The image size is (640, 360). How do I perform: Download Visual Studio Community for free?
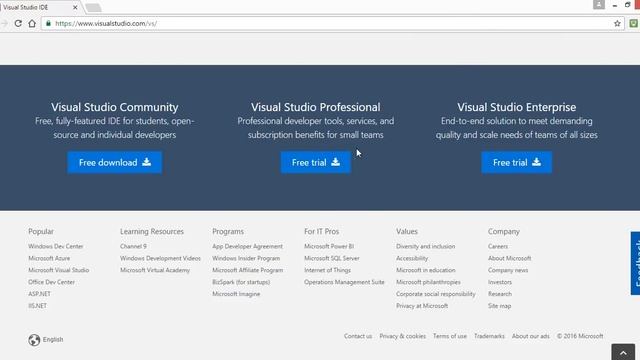(x=115, y=162)
